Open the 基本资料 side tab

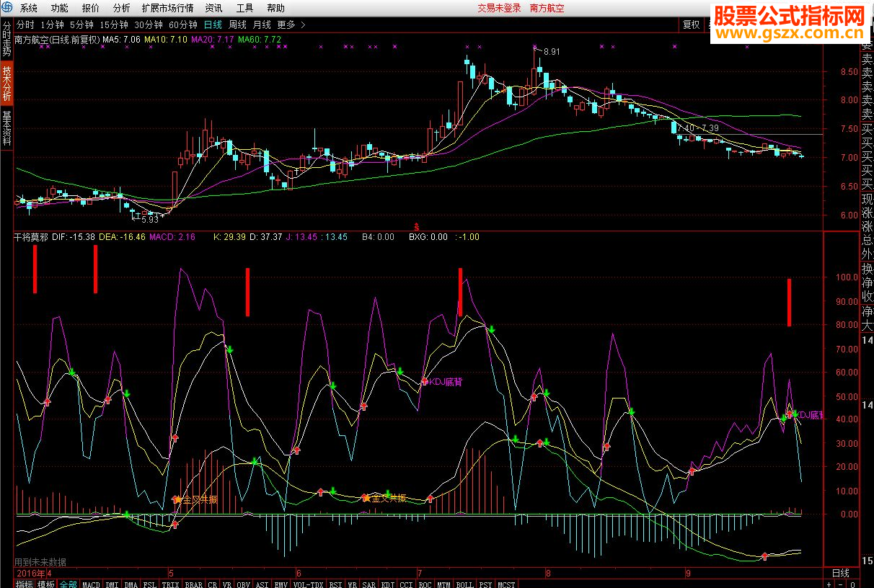[x=6, y=128]
